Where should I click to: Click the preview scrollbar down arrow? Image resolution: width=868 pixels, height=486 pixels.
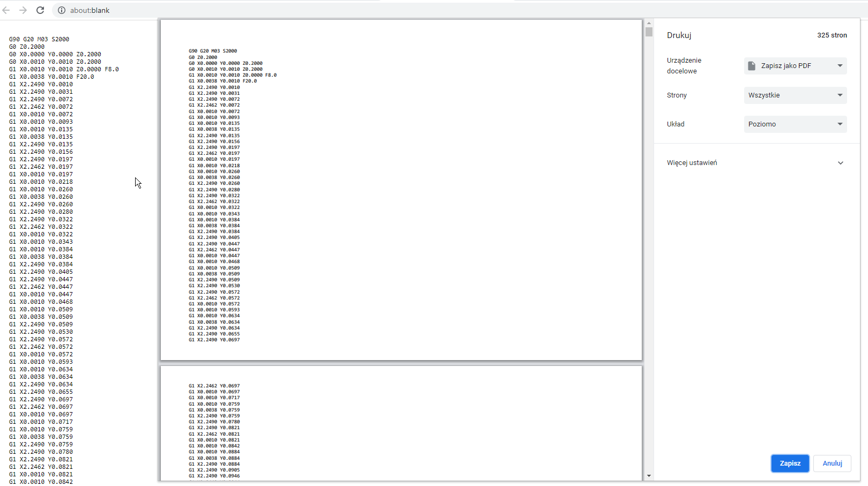(649, 476)
